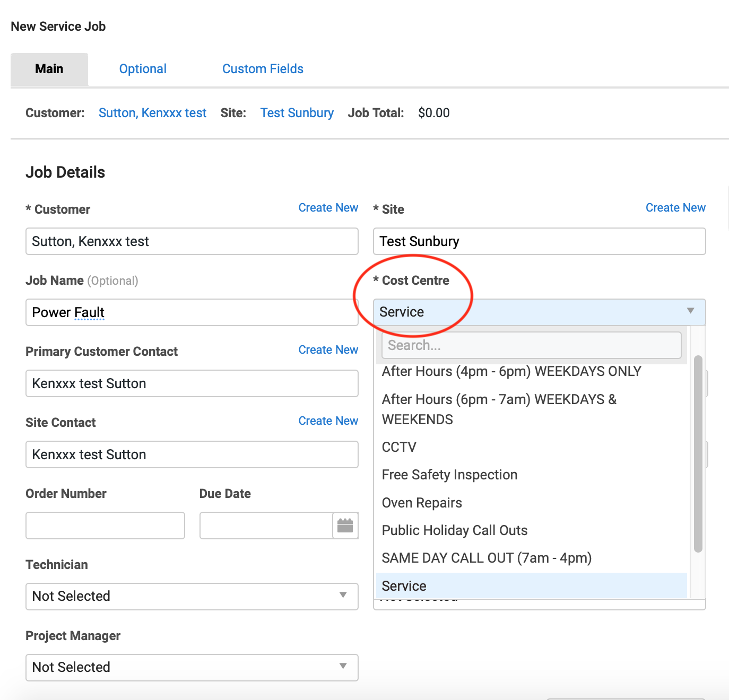Screen dimensions: 729x700
Task: Click the cost centre list scrollbar
Action: click(x=698, y=453)
